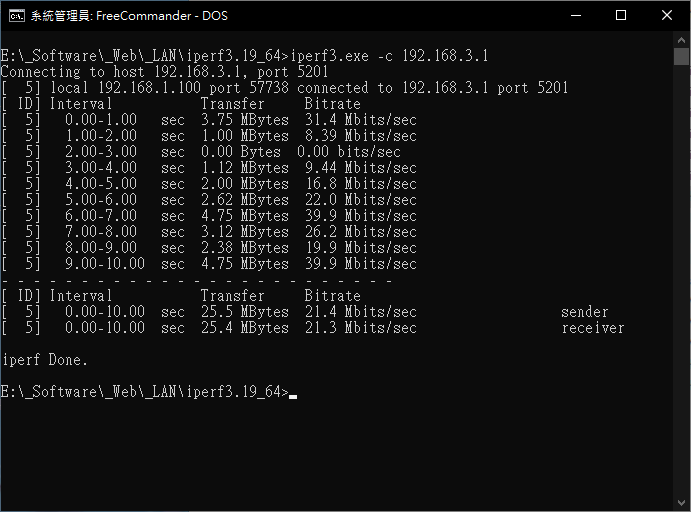Image resolution: width=691 pixels, height=512 pixels.
Task: Click the 26.2 Mbits/sec bitrate value
Action: coord(360,232)
